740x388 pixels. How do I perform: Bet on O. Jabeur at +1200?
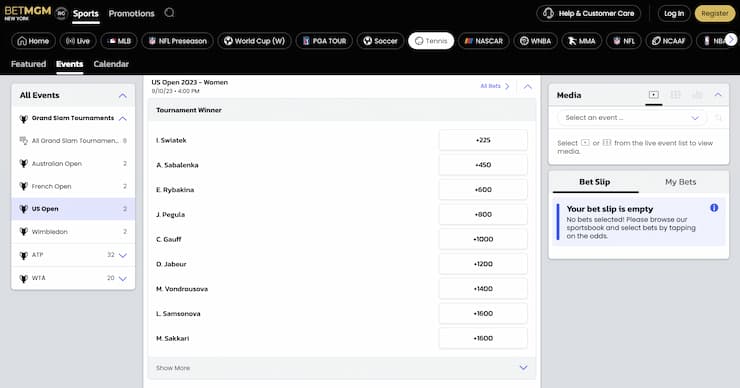(483, 264)
